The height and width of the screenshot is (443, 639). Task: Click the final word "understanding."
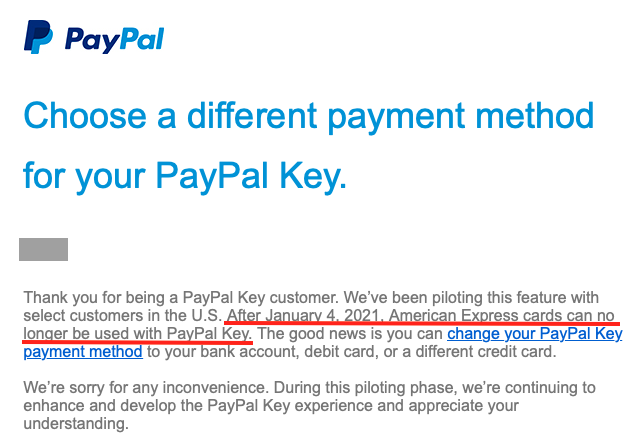coord(76,424)
